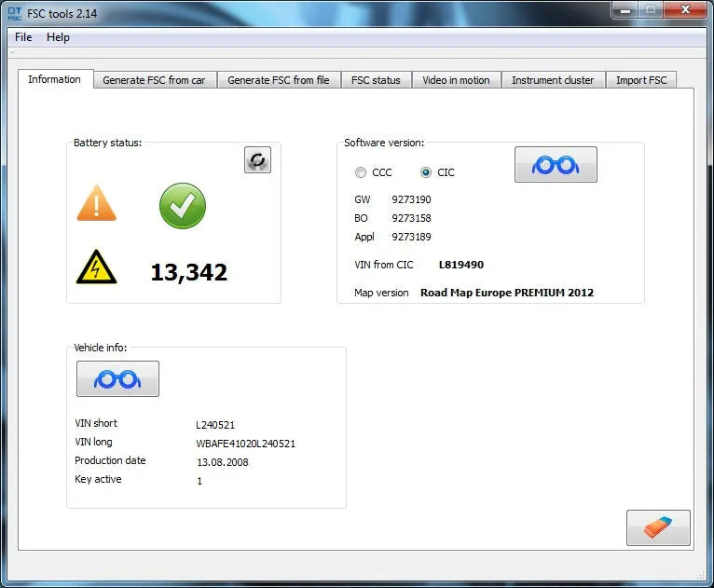Open the FSC status tab
Image resolution: width=714 pixels, height=588 pixels.
(x=376, y=80)
